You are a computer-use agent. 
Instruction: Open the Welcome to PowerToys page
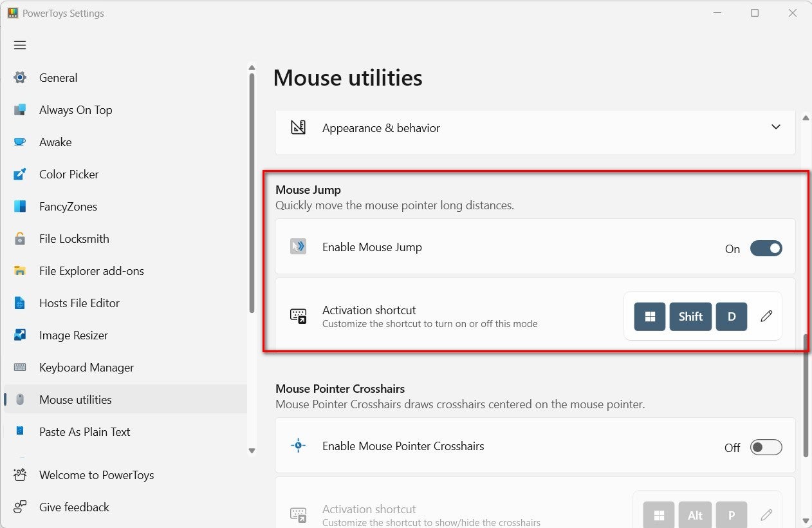pyautogui.click(x=125, y=475)
